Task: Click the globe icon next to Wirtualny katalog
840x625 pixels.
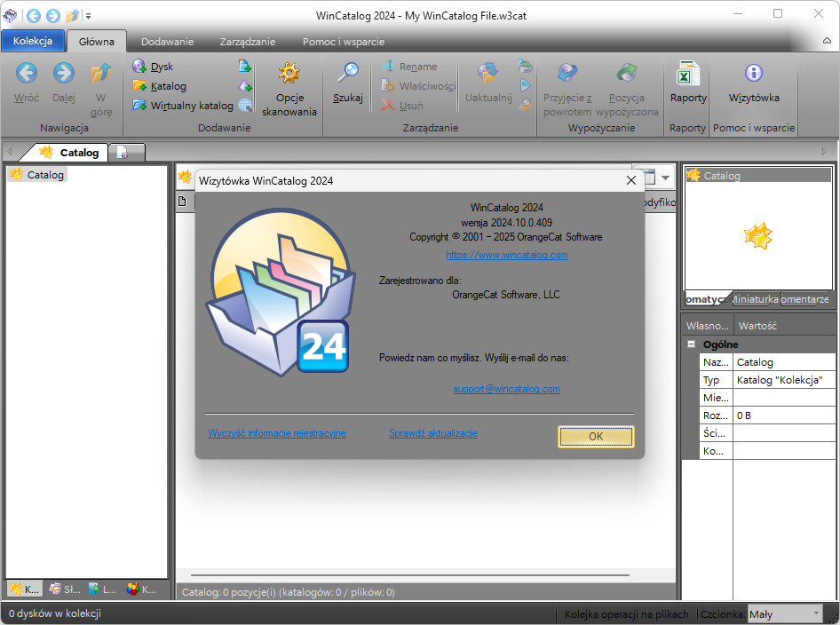Action: tap(245, 105)
